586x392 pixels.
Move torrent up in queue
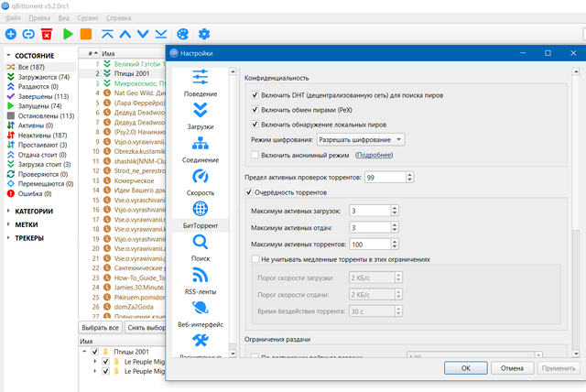click(125, 34)
